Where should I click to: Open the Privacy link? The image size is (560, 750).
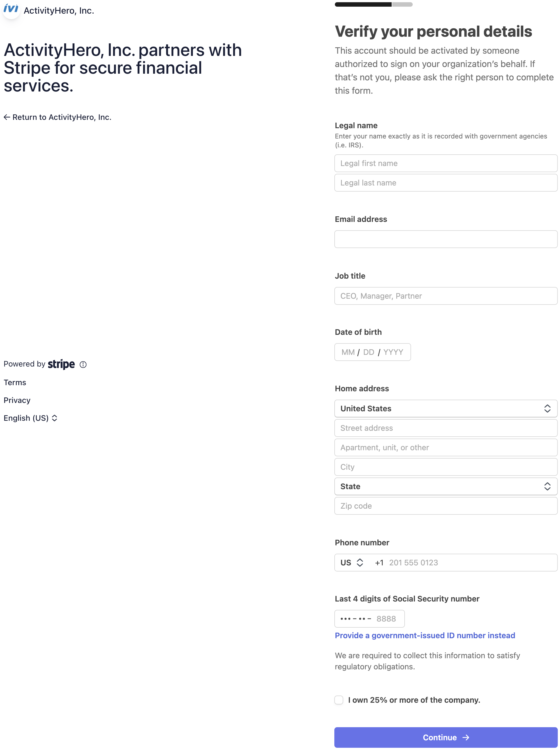point(17,400)
